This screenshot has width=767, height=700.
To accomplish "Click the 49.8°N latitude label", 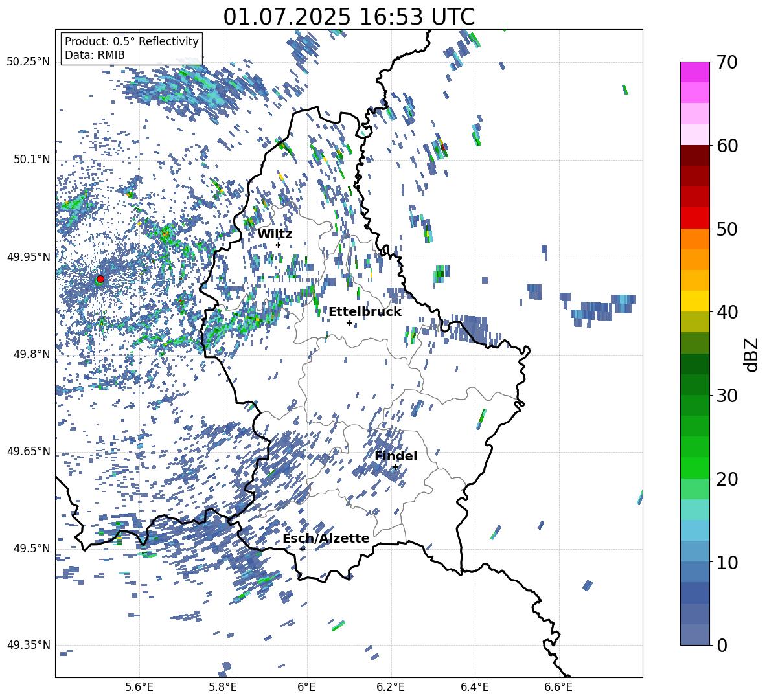I will [x=31, y=354].
